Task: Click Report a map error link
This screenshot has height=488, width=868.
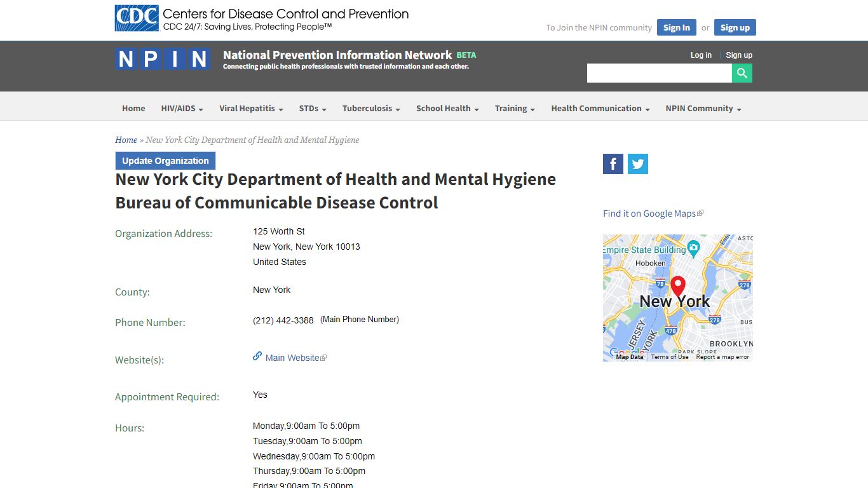Action: point(722,357)
